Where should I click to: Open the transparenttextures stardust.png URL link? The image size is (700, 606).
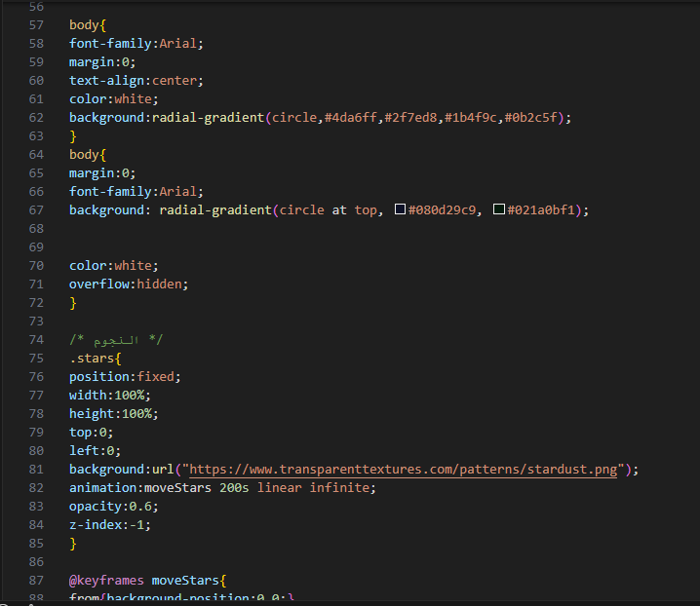pos(403,469)
